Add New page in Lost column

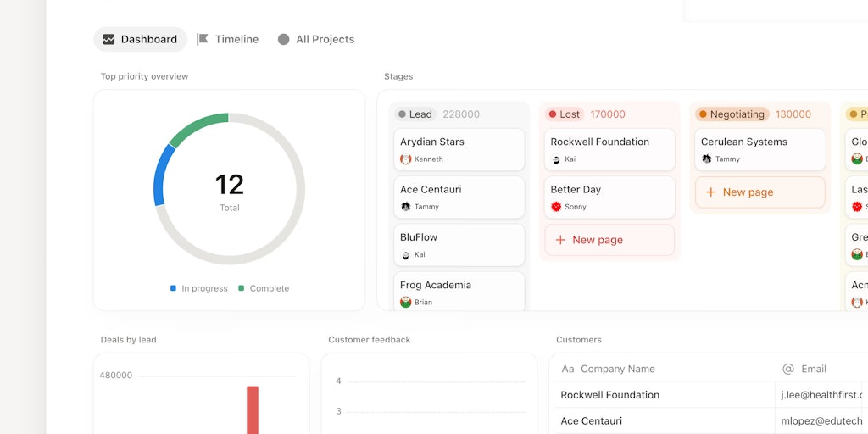coord(609,240)
